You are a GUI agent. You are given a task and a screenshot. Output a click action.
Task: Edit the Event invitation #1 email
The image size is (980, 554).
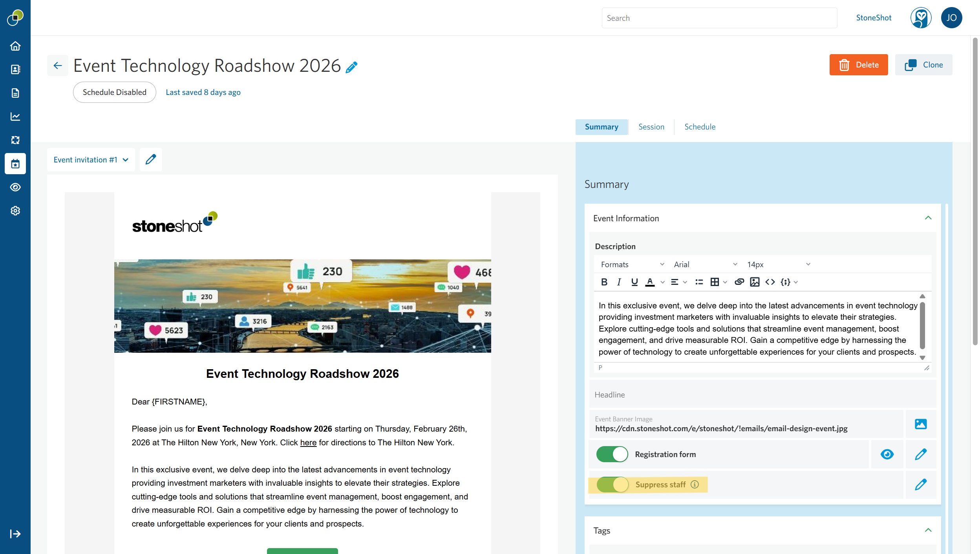coord(151,159)
